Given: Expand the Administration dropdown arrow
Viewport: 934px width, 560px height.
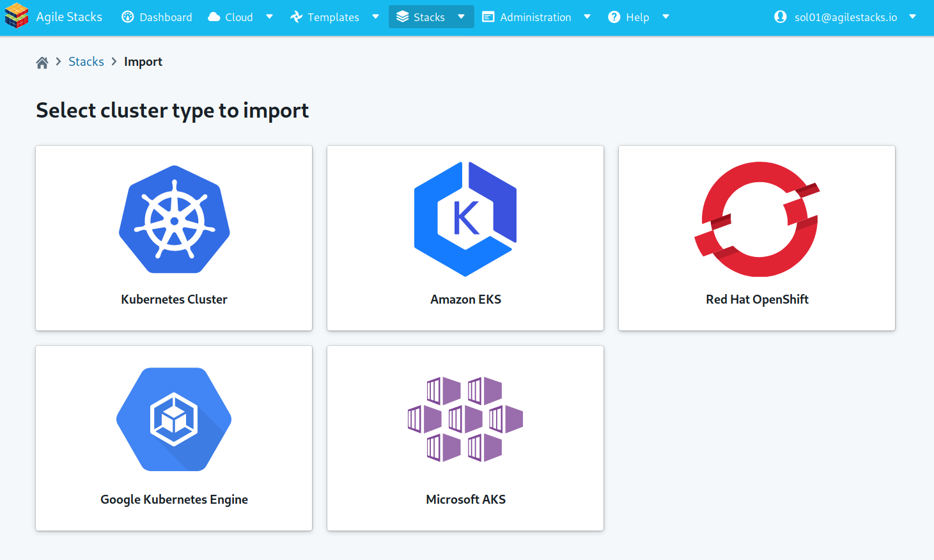Looking at the screenshot, I should coord(587,17).
